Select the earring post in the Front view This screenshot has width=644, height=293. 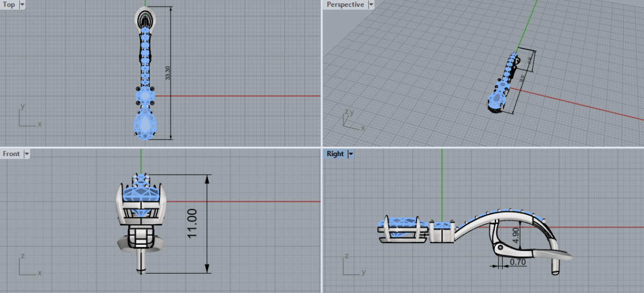(x=142, y=261)
